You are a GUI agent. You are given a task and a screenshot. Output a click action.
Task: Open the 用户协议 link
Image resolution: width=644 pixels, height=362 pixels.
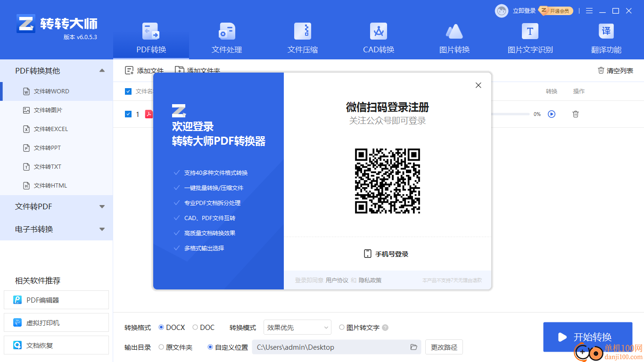coord(337,280)
